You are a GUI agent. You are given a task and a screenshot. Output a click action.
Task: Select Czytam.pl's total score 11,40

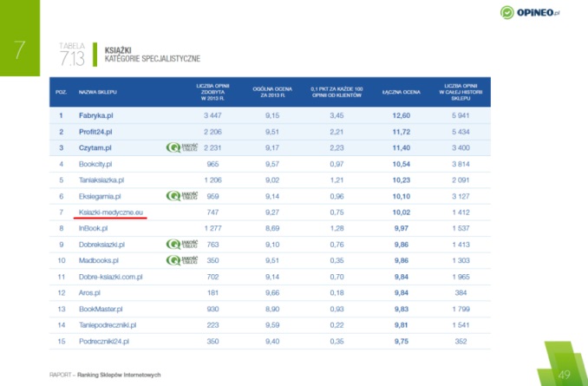pos(402,147)
